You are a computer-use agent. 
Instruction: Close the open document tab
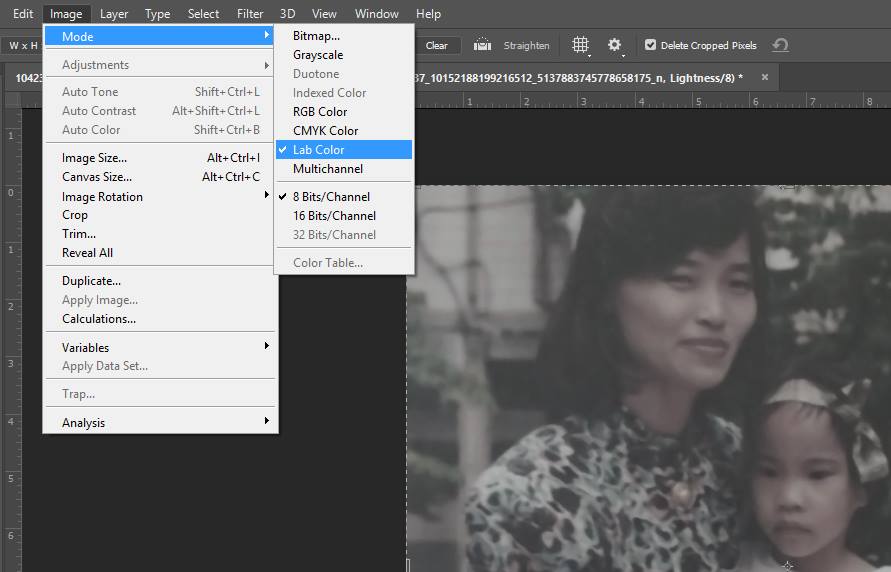click(x=765, y=77)
